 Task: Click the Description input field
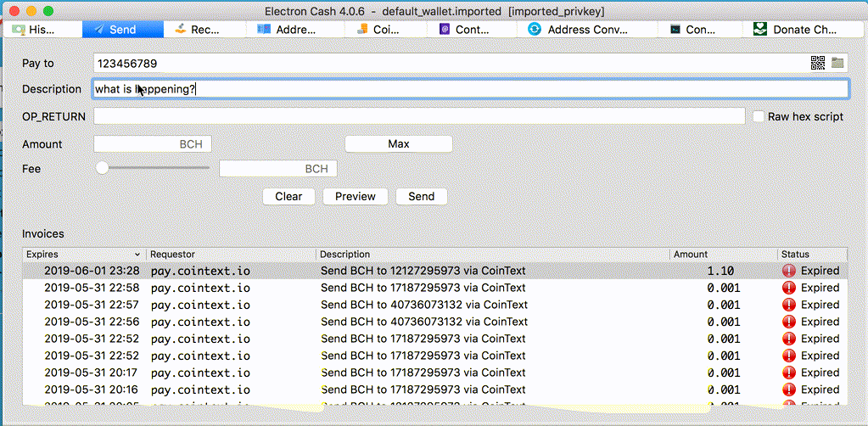pyautogui.click(x=471, y=88)
